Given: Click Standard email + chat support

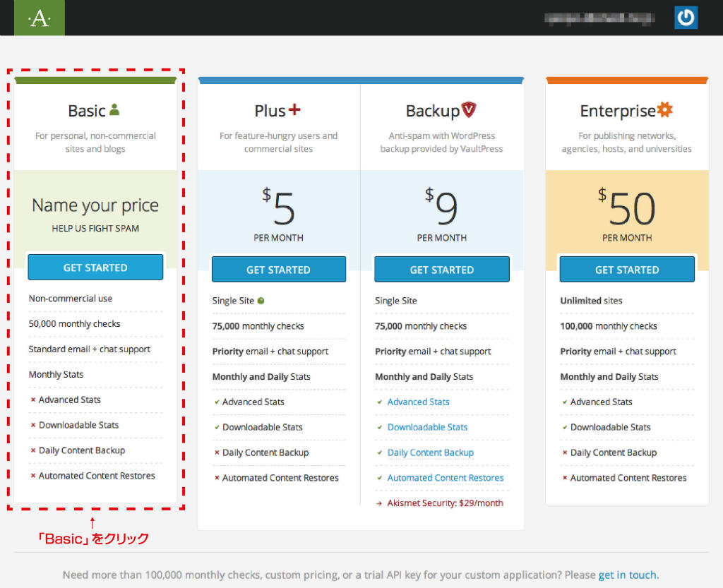Looking at the screenshot, I should (x=90, y=349).
